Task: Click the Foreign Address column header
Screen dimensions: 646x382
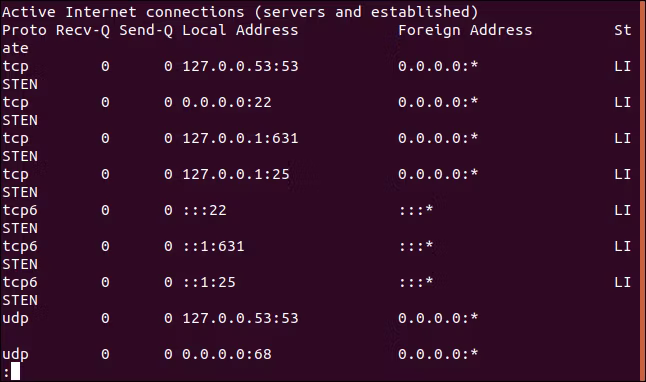Action: [465, 30]
